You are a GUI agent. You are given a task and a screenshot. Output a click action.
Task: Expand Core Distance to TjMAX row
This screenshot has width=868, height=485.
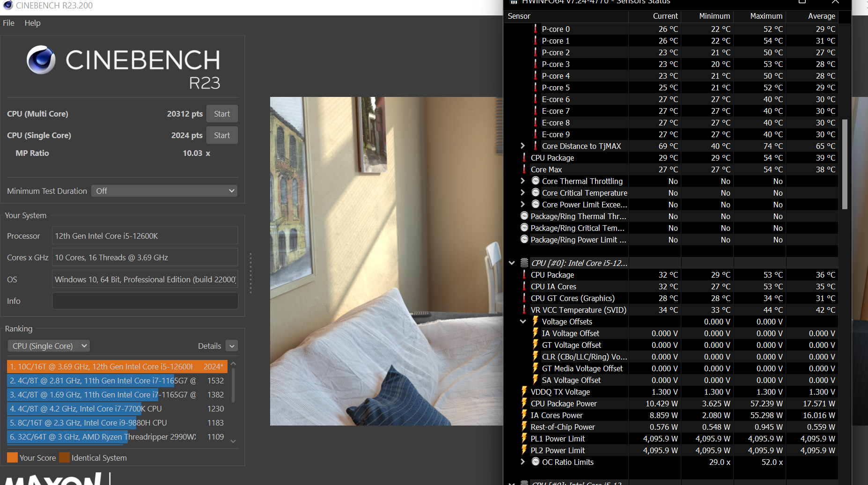tap(523, 146)
